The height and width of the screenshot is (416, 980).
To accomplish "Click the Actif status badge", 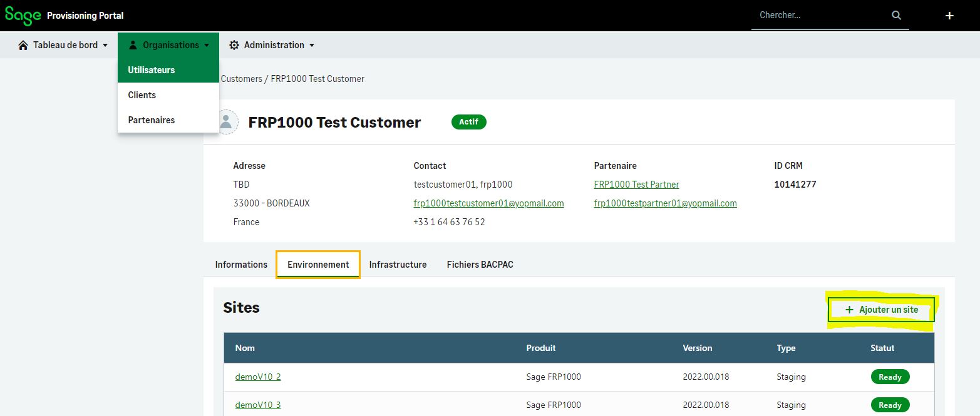I will click(x=468, y=122).
